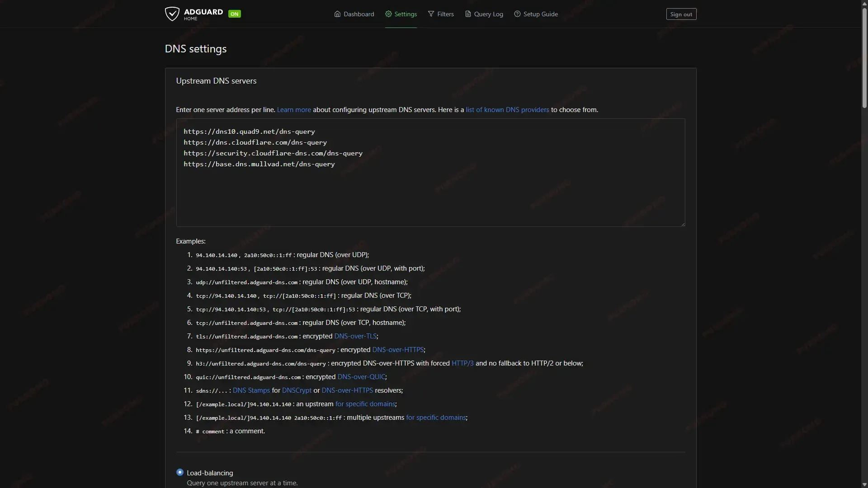868x488 pixels.
Task: Select the Load-balancing radio button
Action: 180,472
